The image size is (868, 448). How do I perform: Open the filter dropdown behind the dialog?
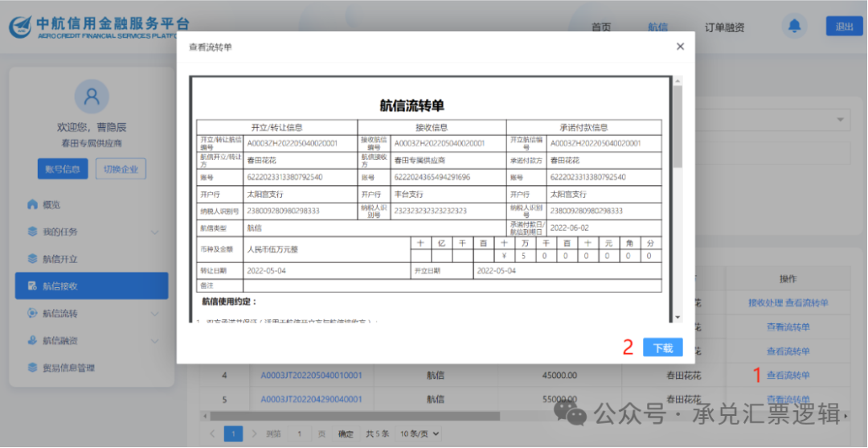[x=840, y=120]
